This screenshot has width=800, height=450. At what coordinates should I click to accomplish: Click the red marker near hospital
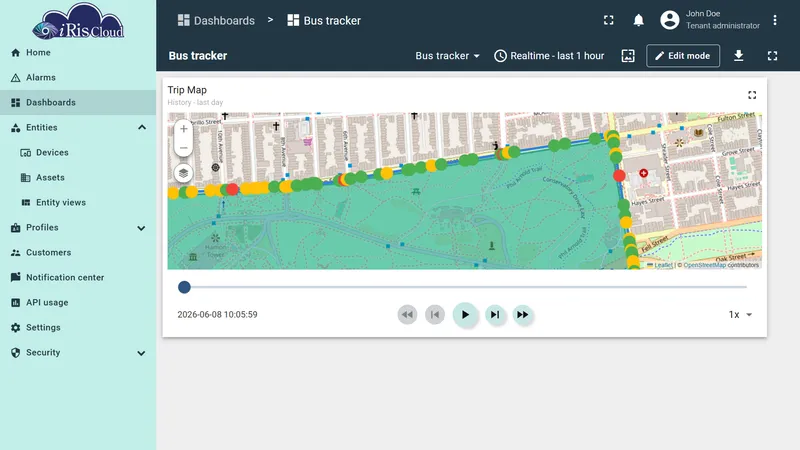tap(619, 176)
